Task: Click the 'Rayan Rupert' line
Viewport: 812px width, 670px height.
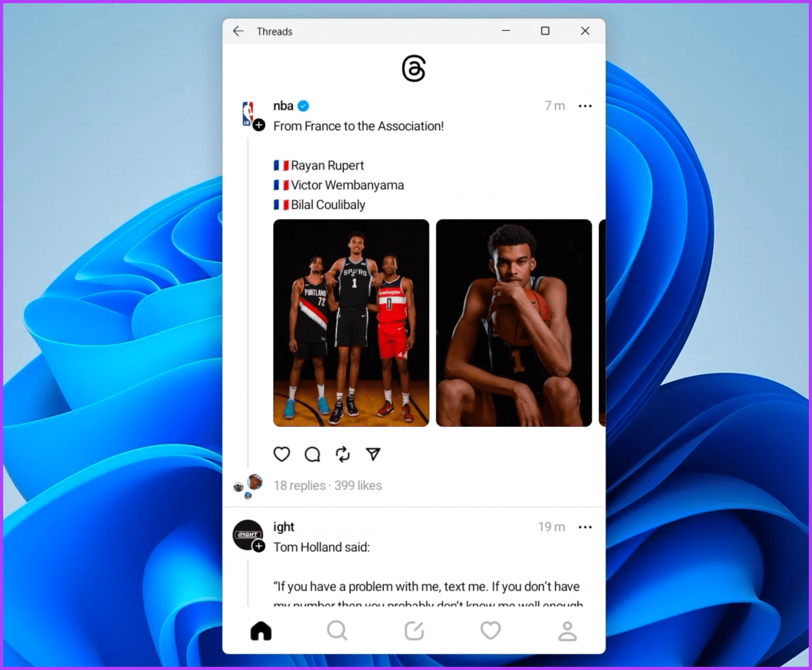Action: 319,166
